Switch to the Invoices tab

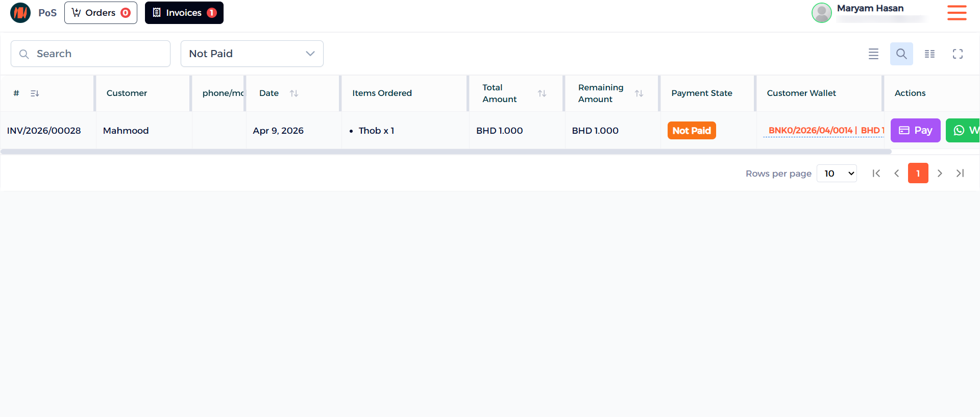[184, 13]
